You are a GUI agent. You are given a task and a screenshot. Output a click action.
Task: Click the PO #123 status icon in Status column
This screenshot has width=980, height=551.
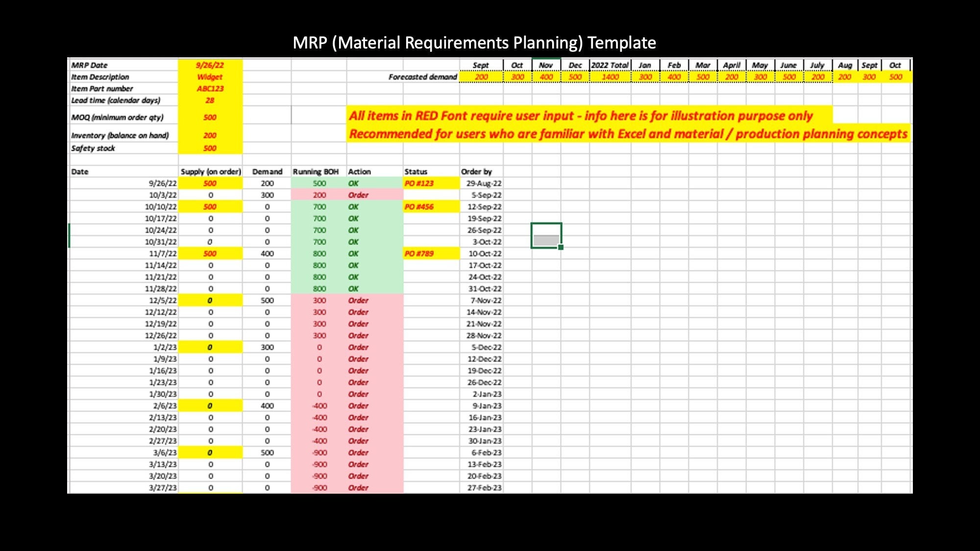pyautogui.click(x=418, y=183)
